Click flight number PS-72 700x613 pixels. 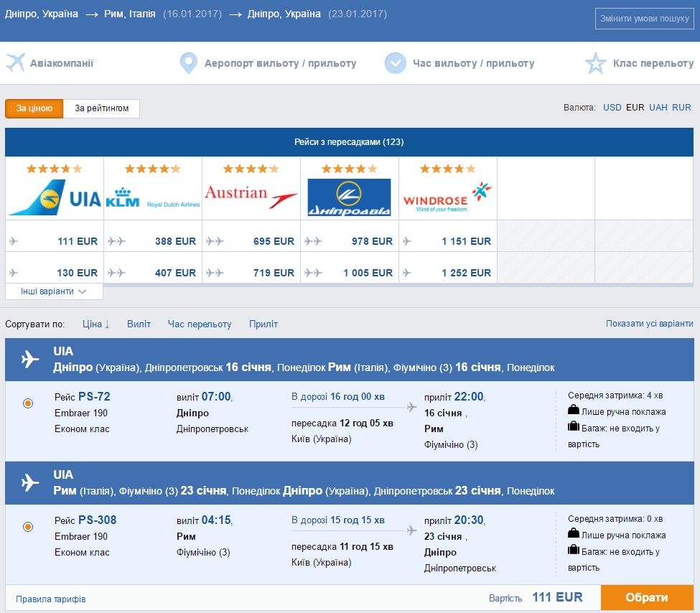pos(94,396)
